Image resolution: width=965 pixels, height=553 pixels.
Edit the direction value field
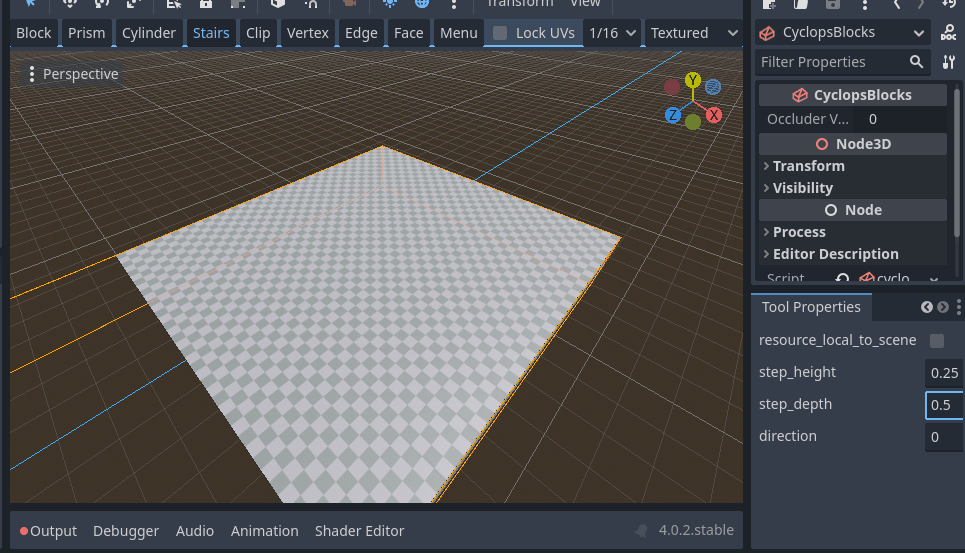point(945,437)
